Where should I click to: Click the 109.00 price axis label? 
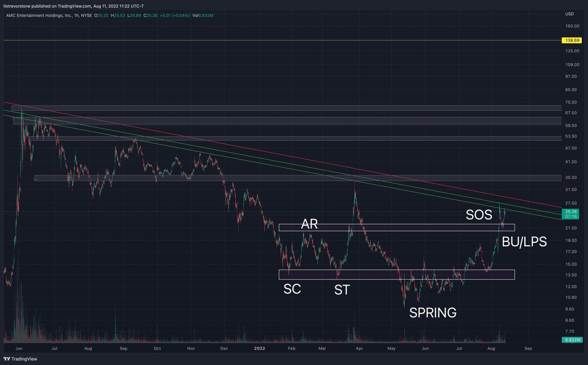(572, 64)
